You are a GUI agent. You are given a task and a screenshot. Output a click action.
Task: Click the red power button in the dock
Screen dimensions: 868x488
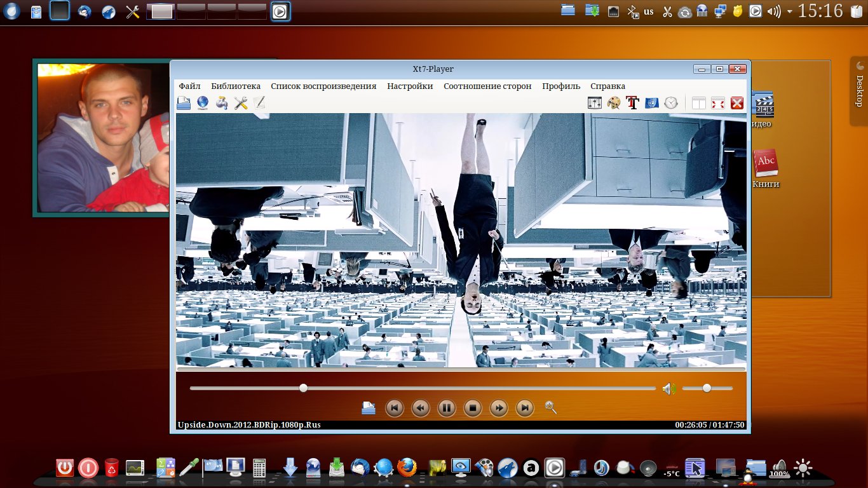coord(65,468)
